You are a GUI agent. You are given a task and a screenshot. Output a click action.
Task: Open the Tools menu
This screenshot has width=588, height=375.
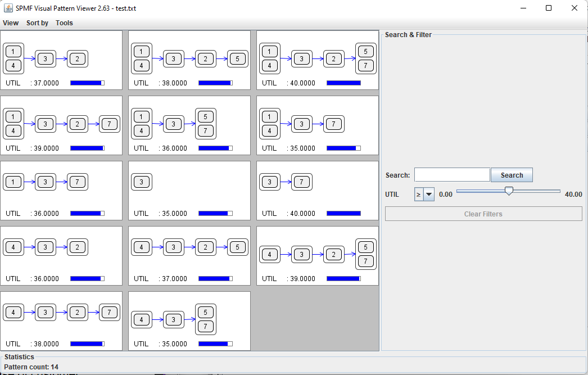(64, 23)
